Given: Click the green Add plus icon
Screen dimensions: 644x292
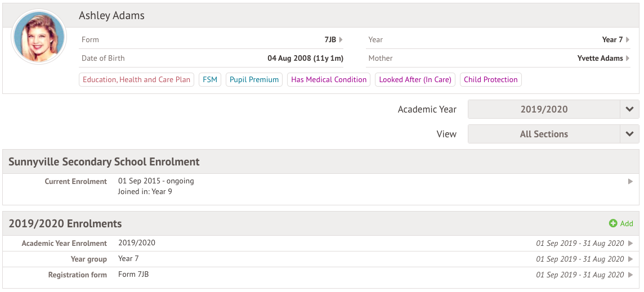Looking at the screenshot, I should click(613, 224).
